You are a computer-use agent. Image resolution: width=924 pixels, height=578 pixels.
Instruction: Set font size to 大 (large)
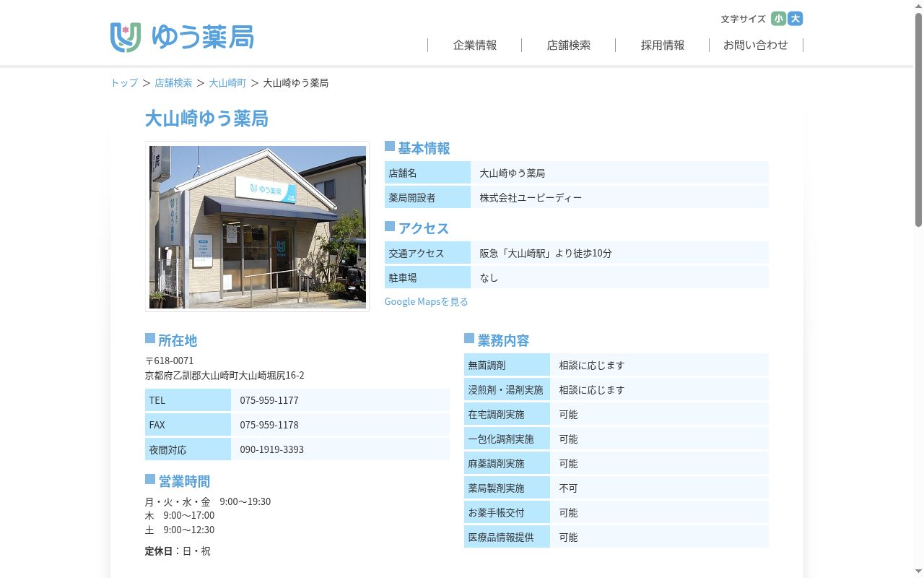pyautogui.click(x=795, y=19)
